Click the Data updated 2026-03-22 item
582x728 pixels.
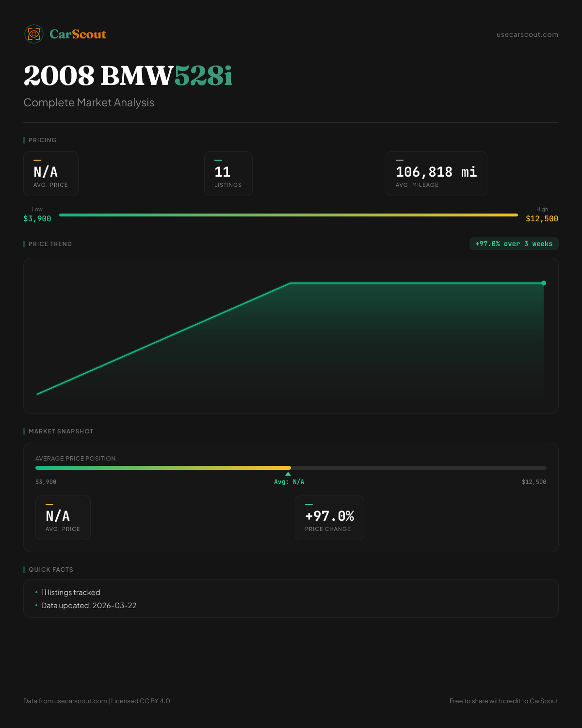pyautogui.click(x=89, y=606)
